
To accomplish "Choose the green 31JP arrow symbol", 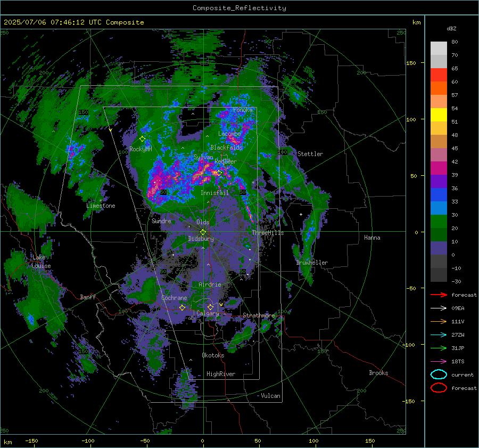I will 439,348.
